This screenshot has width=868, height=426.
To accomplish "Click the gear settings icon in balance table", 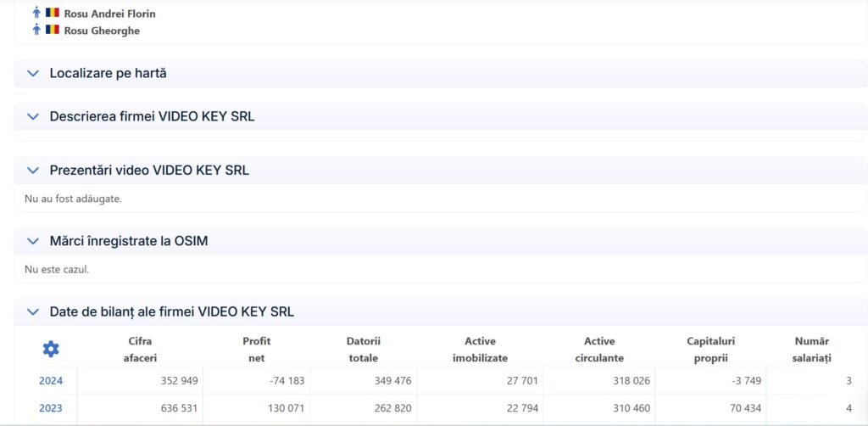I will tap(51, 349).
